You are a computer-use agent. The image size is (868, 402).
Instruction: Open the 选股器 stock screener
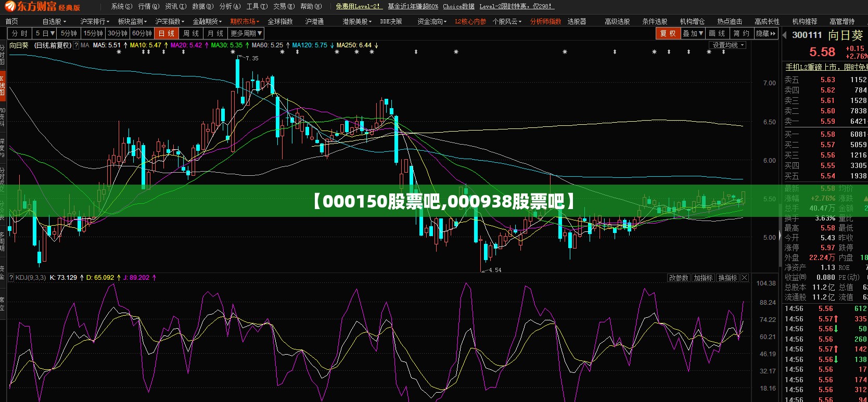577,21
